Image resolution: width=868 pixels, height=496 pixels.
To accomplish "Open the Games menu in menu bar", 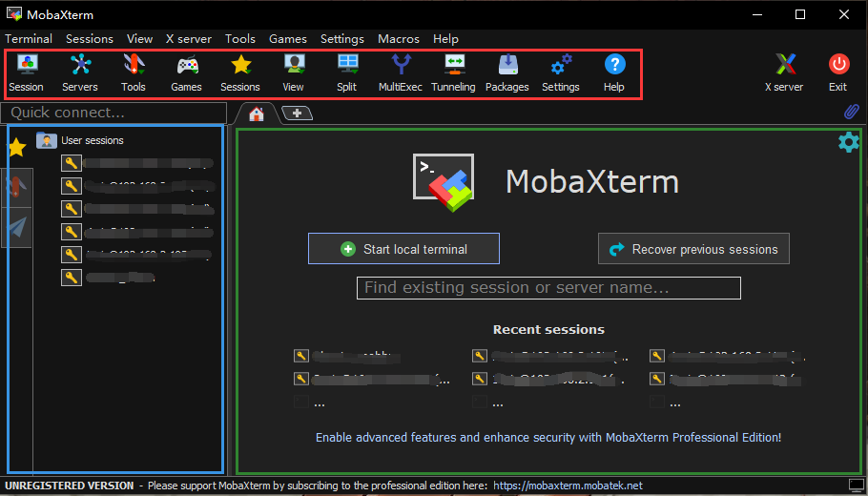I will point(288,39).
